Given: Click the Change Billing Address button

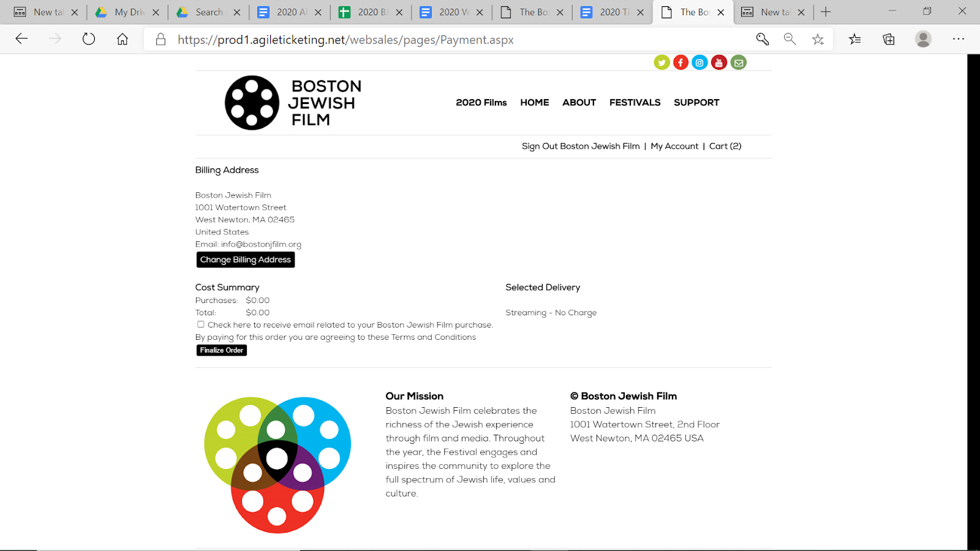Looking at the screenshot, I should [246, 260].
